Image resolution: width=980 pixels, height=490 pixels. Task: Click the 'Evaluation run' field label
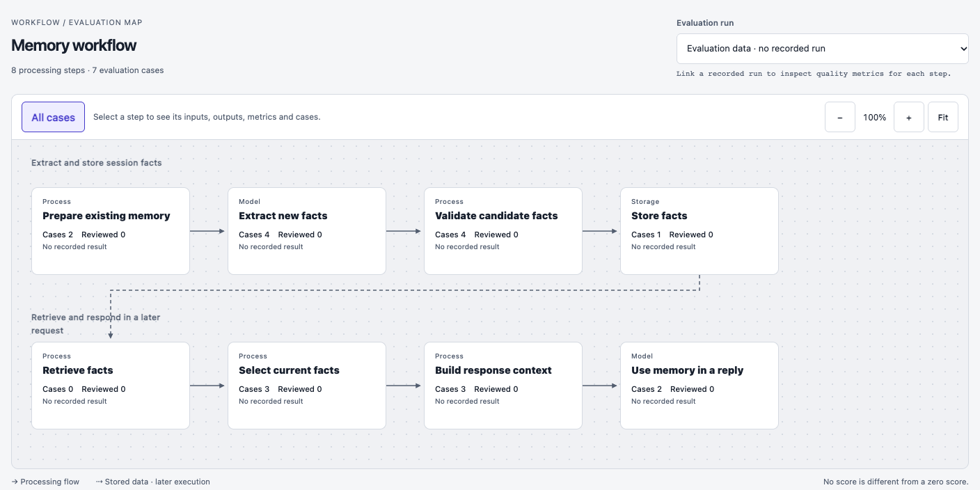(705, 23)
